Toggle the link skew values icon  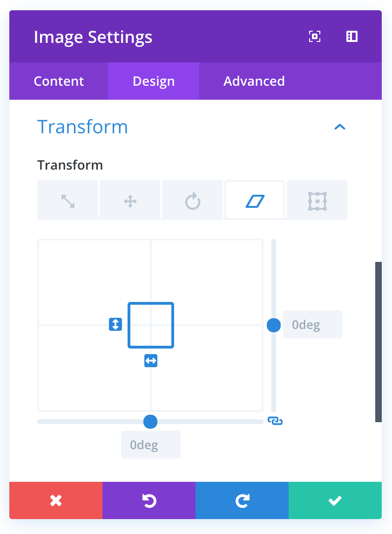(275, 421)
